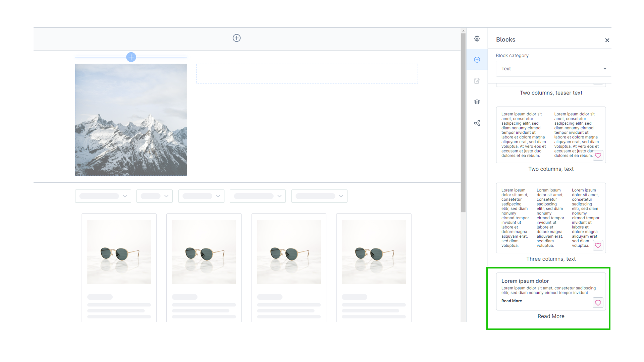This screenshot has width=644, height=362.
Task: Favorite the Three columns text block
Action: tap(598, 245)
